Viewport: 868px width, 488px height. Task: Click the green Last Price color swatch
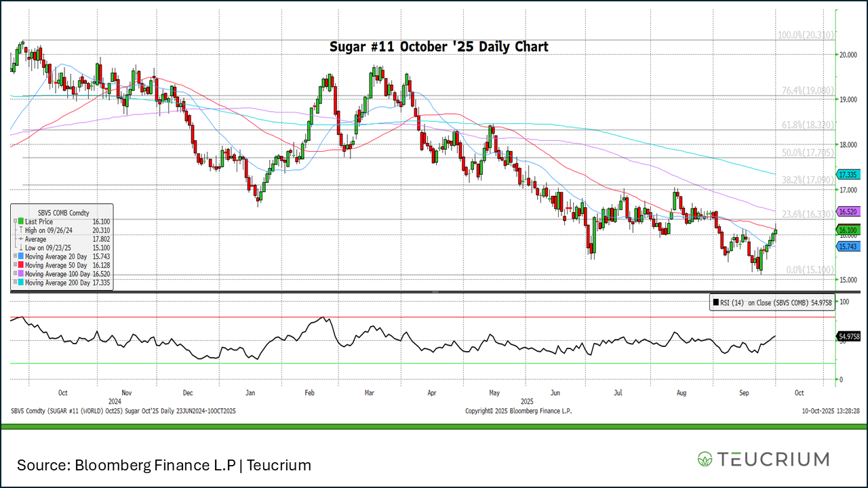coord(21,222)
